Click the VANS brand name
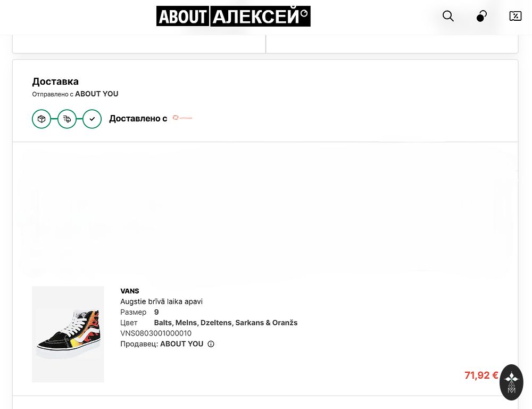This screenshot has width=532, height=409. click(x=130, y=291)
